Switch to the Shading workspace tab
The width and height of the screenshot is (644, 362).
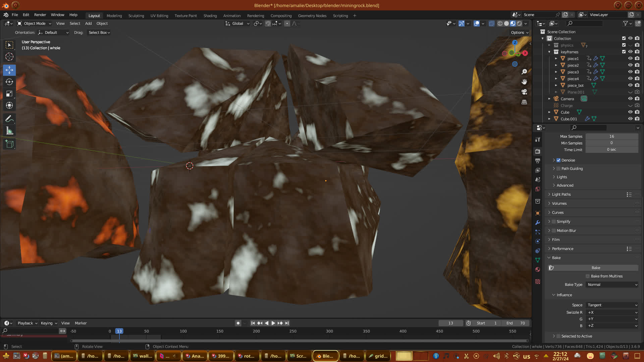click(x=210, y=16)
